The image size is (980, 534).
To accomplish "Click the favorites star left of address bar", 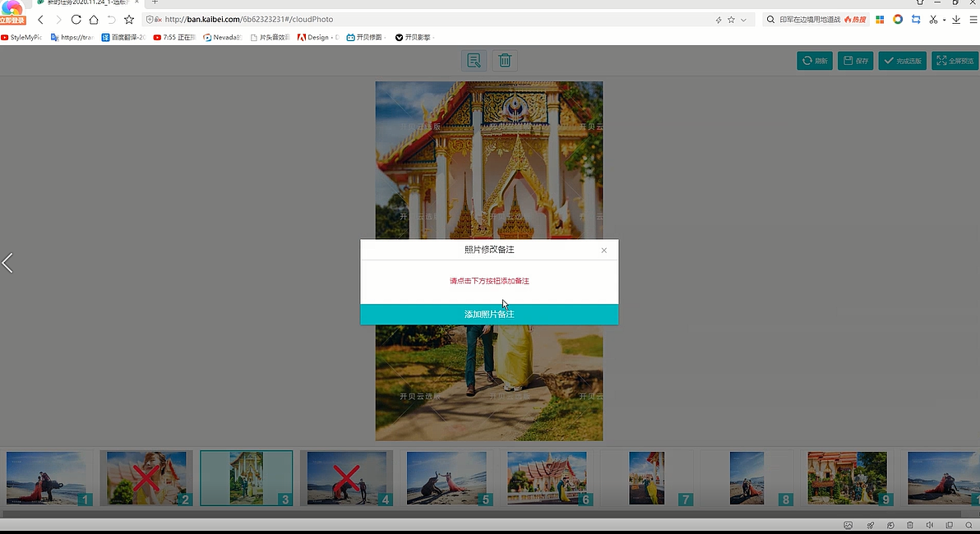I will pos(129,20).
